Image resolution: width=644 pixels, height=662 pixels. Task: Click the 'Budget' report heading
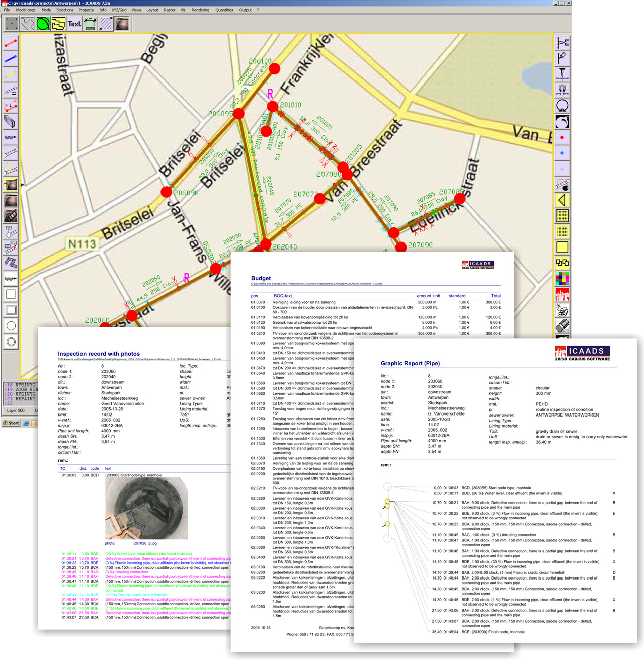(x=261, y=278)
